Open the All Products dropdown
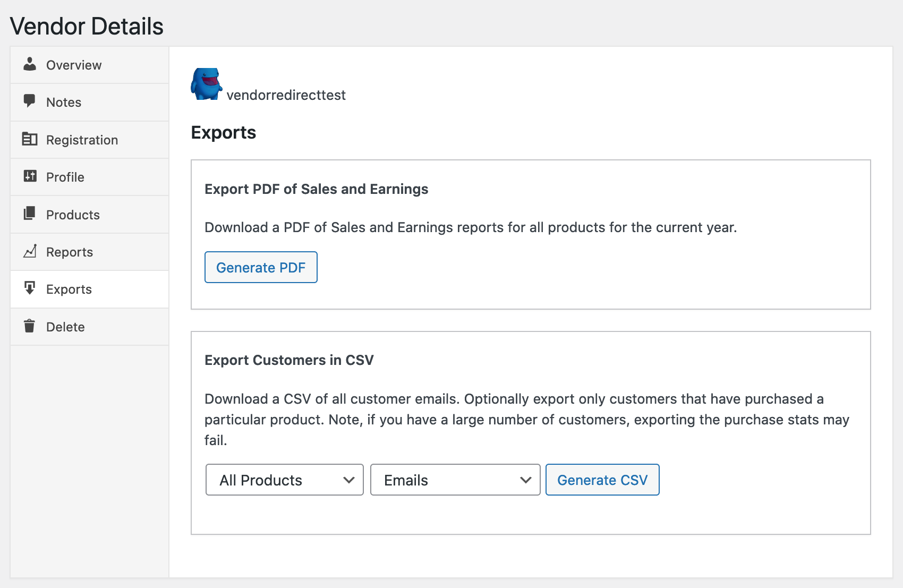903x588 pixels. pyautogui.click(x=284, y=480)
